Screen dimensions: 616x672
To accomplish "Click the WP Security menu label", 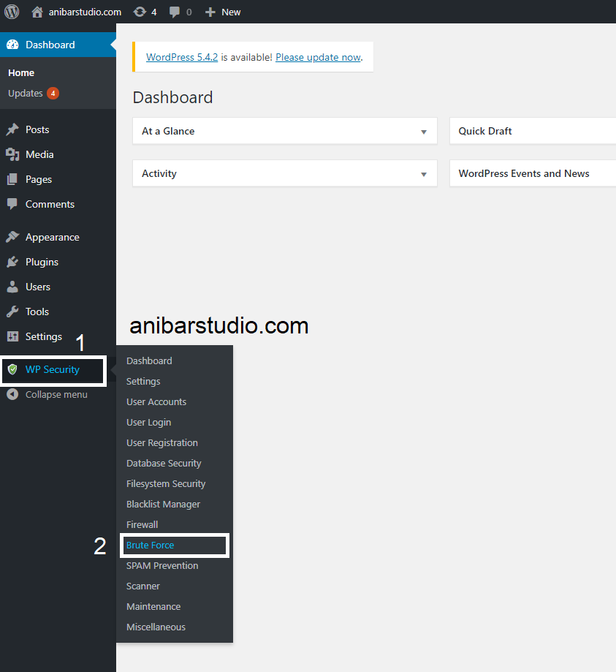I will point(53,369).
